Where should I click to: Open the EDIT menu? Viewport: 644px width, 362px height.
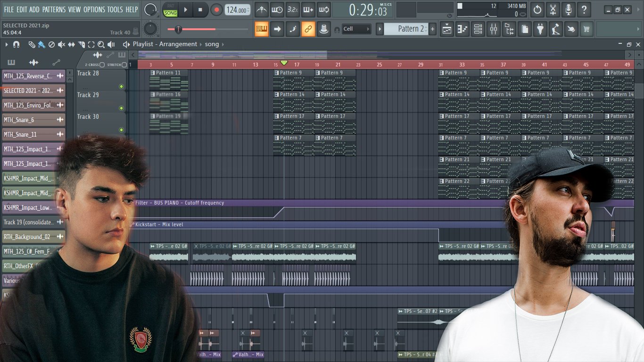[22, 9]
